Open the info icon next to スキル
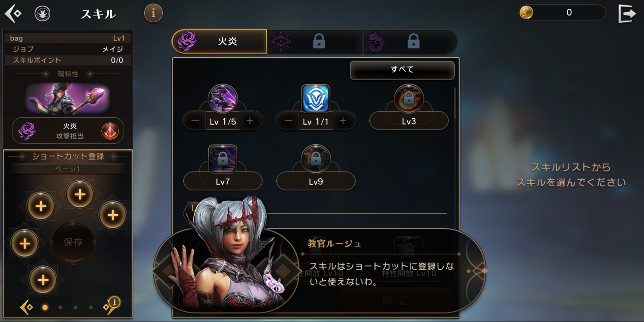Viewport: 644px width, 322px height. pyautogui.click(x=153, y=13)
